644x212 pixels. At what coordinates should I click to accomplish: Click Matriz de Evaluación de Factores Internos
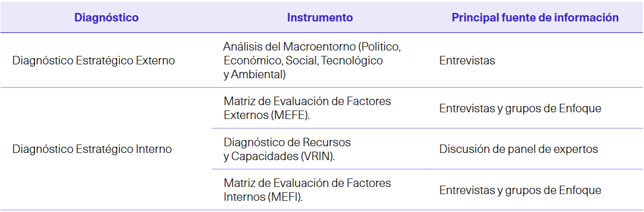click(307, 190)
